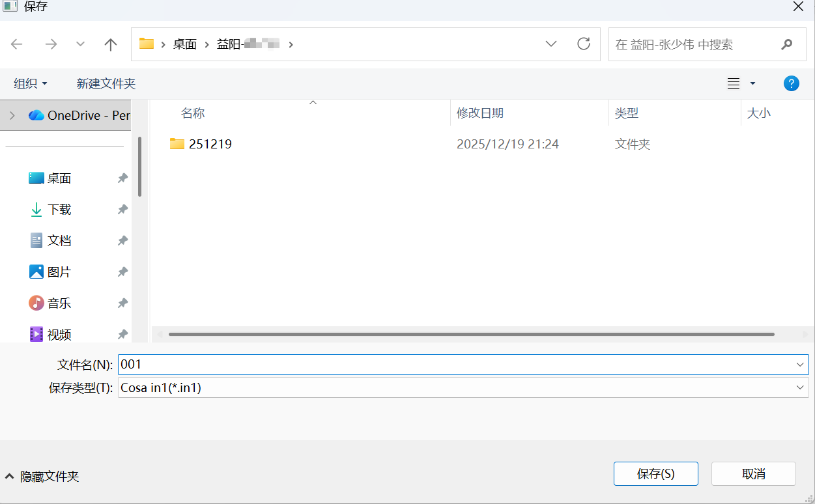Change the view layout icon
The image size is (815, 504).
(x=734, y=83)
